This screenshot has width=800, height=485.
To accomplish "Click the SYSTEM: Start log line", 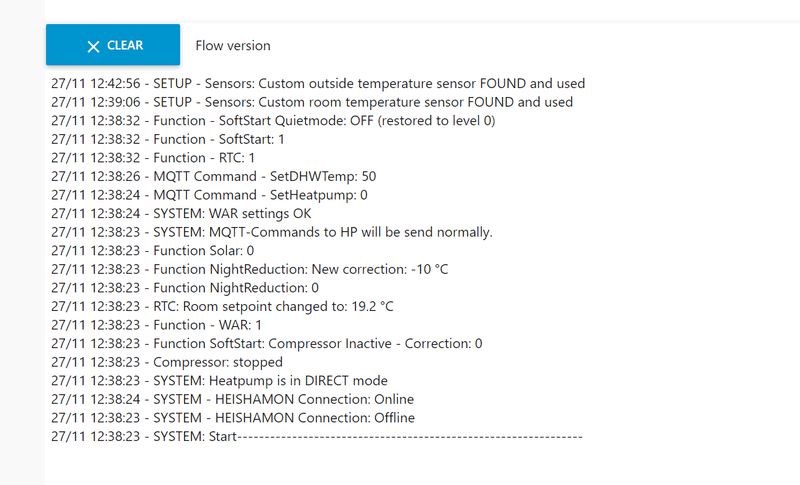I will coord(316,436).
